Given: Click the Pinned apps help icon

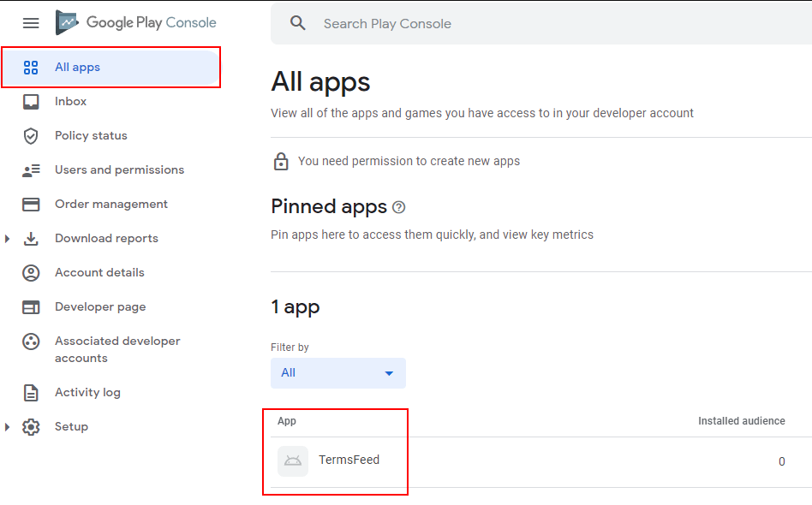Looking at the screenshot, I should coord(399,207).
